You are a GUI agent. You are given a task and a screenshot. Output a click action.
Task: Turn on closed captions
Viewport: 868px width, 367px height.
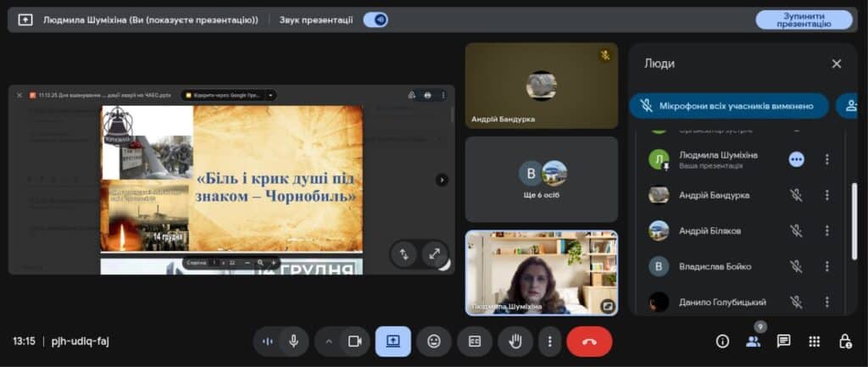click(x=475, y=341)
